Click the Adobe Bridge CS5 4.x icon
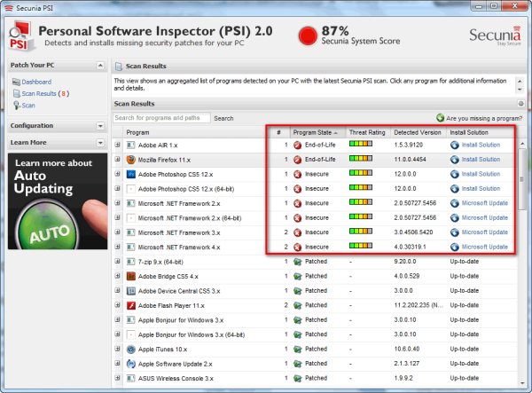 click(x=130, y=276)
